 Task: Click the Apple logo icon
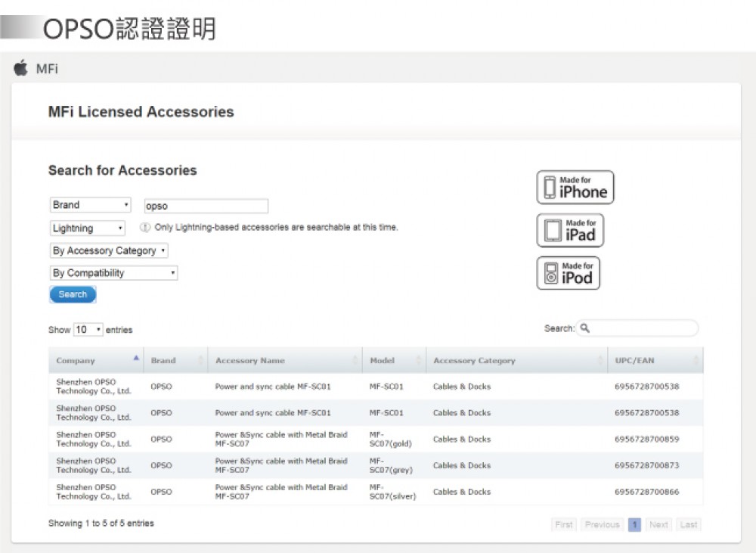point(20,68)
